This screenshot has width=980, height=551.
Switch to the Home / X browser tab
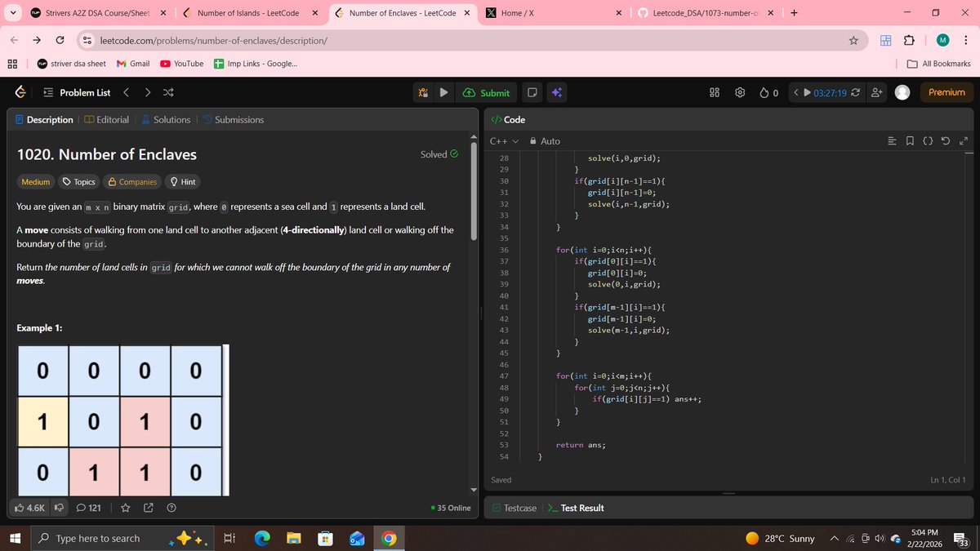pyautogui.click(x=552, y=13)
